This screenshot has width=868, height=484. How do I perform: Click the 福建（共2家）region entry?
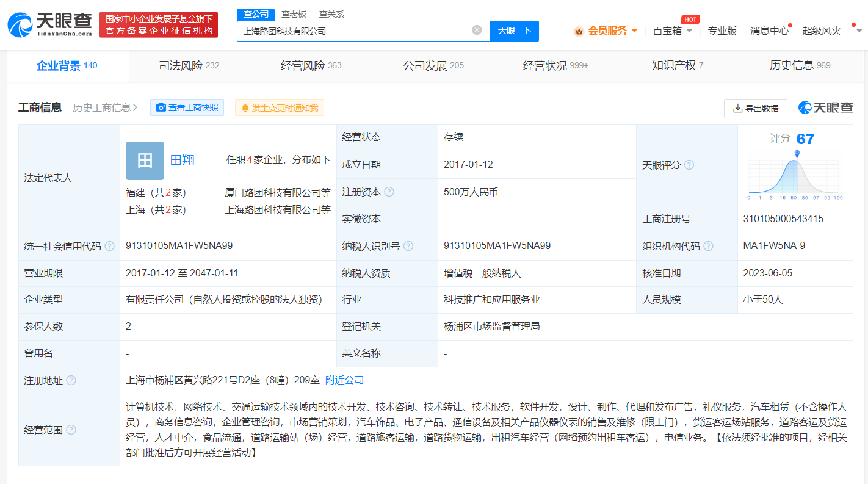pos(156,192)
